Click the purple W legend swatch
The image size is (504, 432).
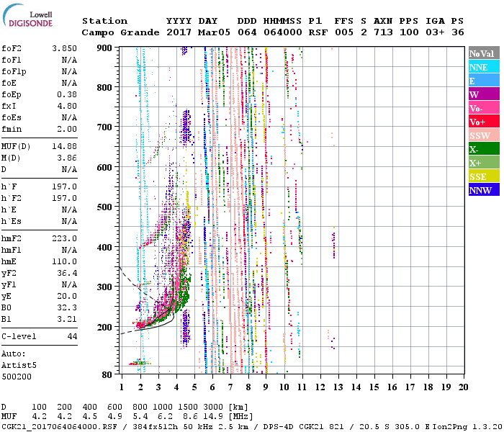(484, 94)
